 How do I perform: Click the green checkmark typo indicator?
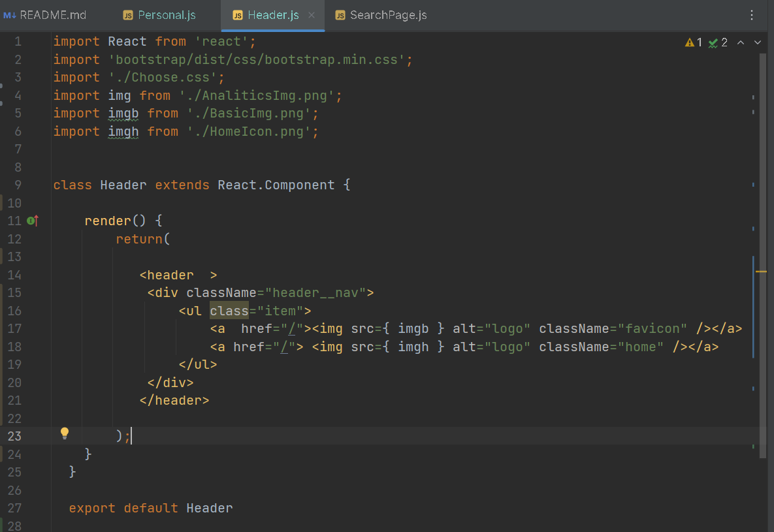click(x=718, y=43)
